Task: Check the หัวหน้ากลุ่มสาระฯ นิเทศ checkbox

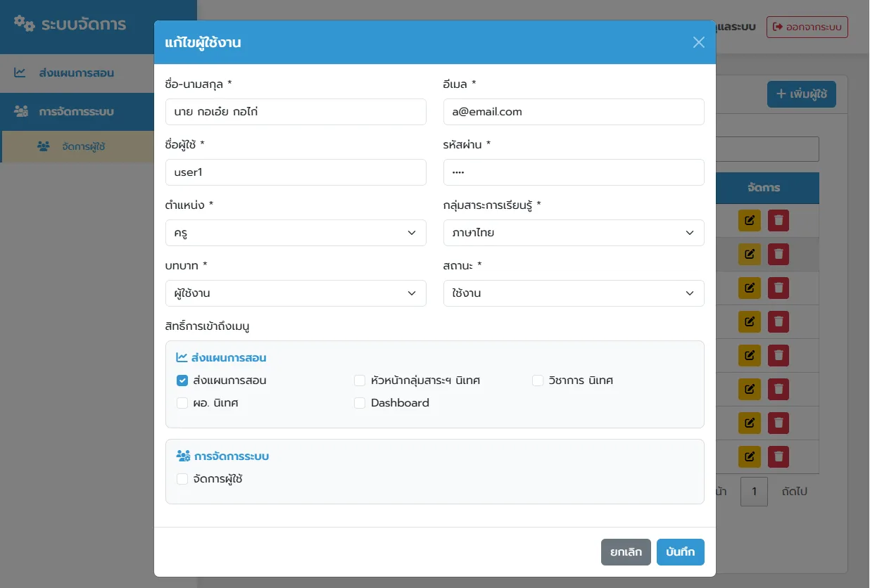Action: click(x=360, y=381)
